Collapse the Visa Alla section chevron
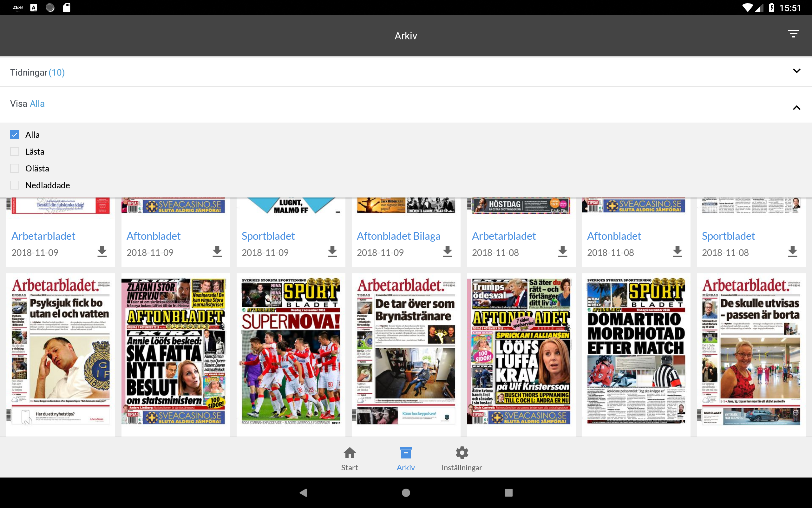Screen dimensions: 812x508 point(796,108)
